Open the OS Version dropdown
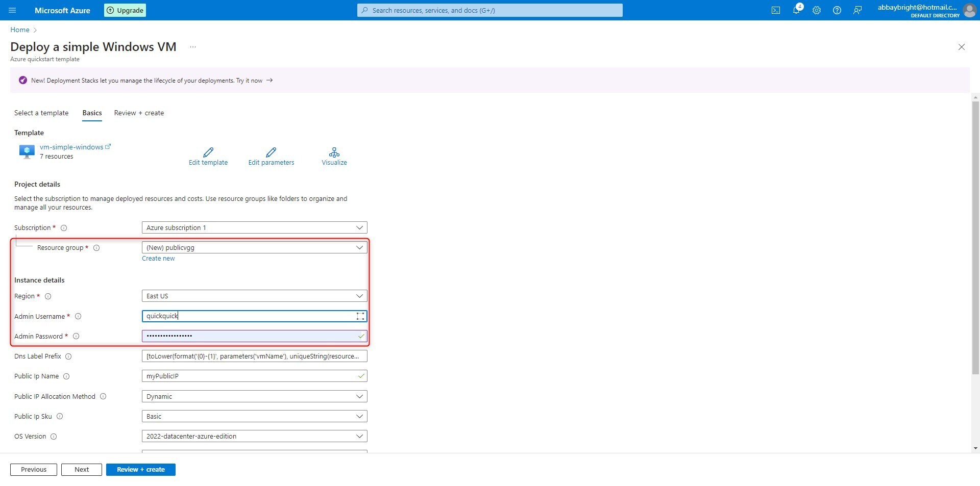 254,436
